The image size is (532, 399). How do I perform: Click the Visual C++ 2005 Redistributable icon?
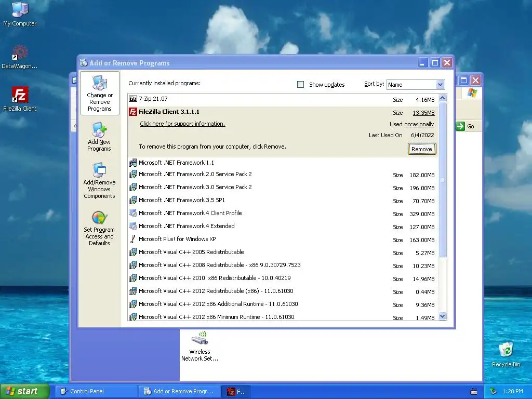coord(133,252)
